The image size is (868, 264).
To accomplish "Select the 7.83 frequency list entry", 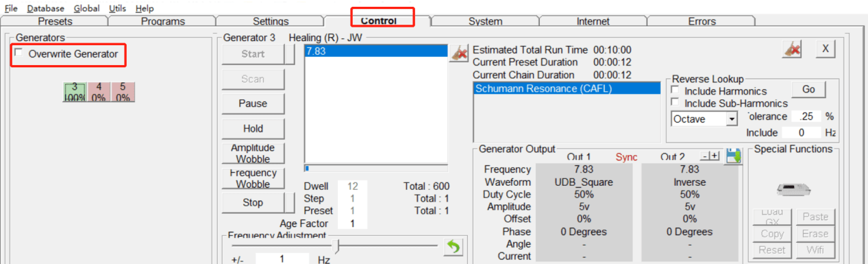I will [x=375, y=51].
